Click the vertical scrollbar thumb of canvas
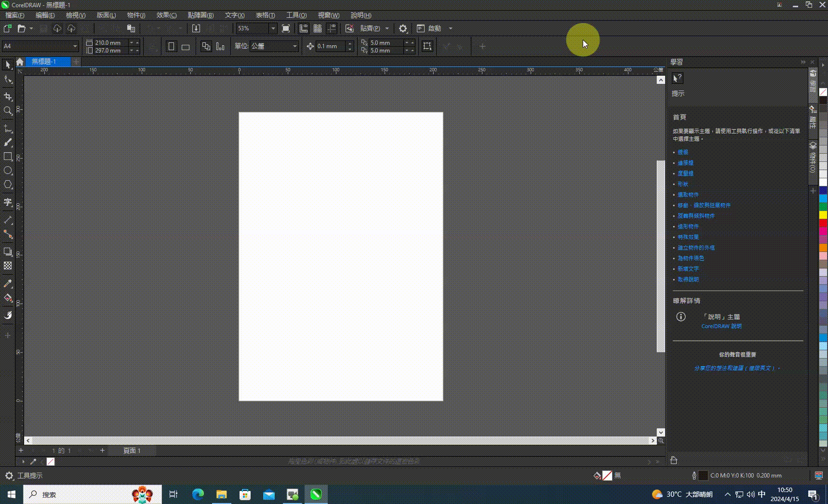 (x=661, y=256)
